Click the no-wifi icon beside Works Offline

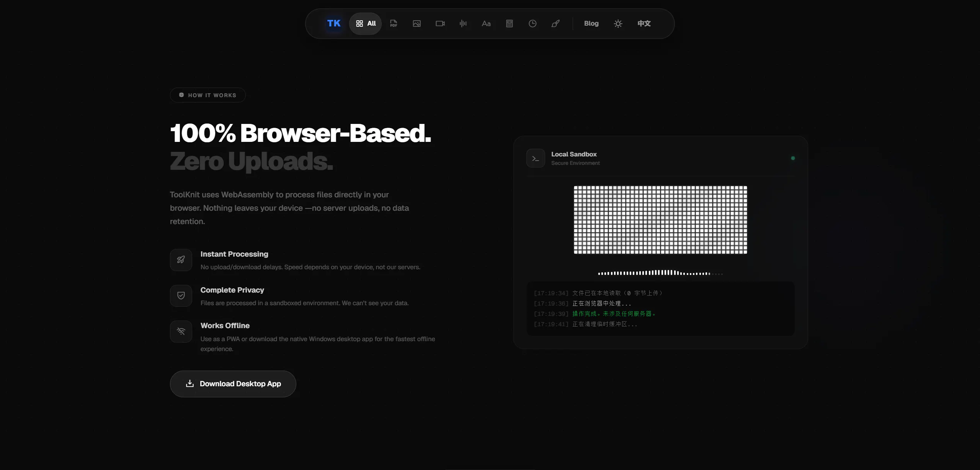[x=181, y=331]
